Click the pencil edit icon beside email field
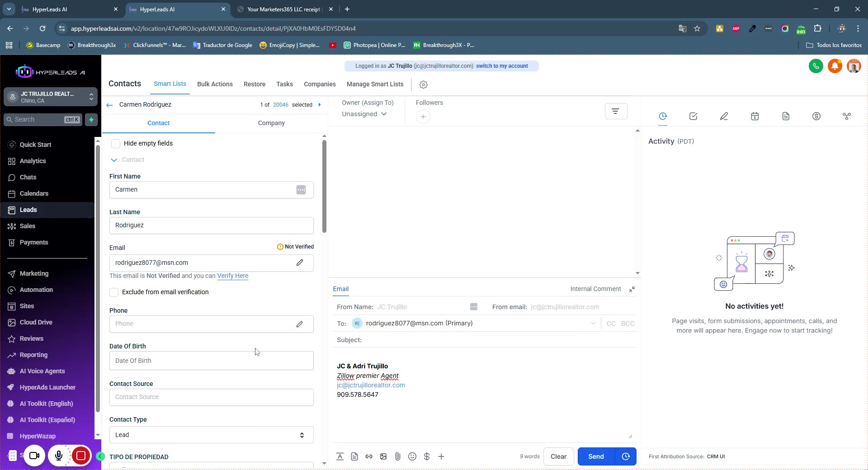This screenshot has width=868, height=470. click(x=299, y=263)
